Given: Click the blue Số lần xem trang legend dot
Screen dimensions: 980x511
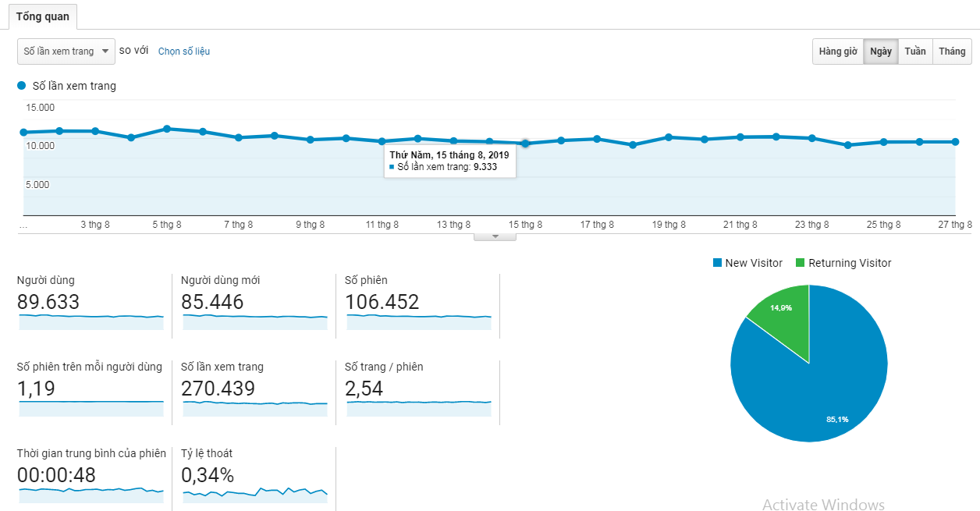Looking at the screenshot, I should coord(22,86).
